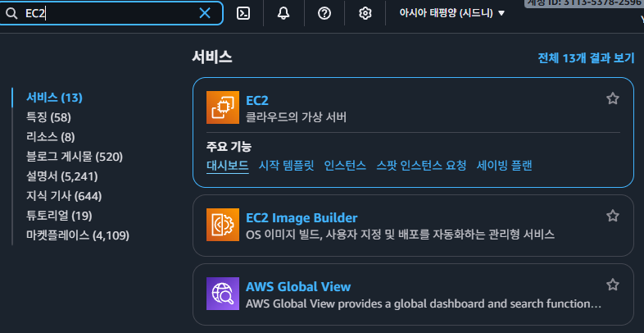Open region dropdown 아시아 태평양 (시드니)
This screenshot has width=644, height=333.
(451, 13)
